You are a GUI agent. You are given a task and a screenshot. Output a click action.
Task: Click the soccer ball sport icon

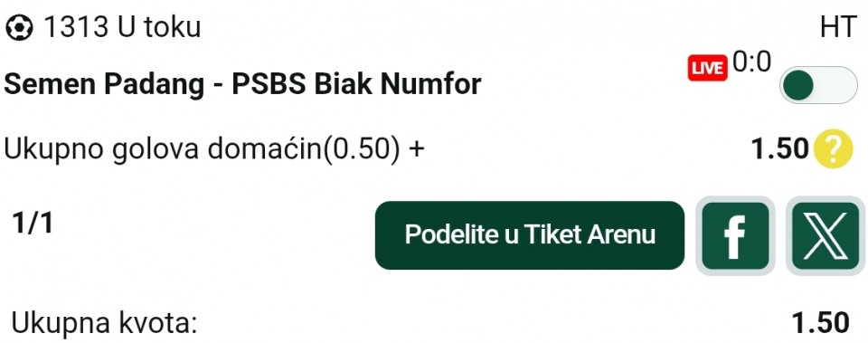point(19,27)
